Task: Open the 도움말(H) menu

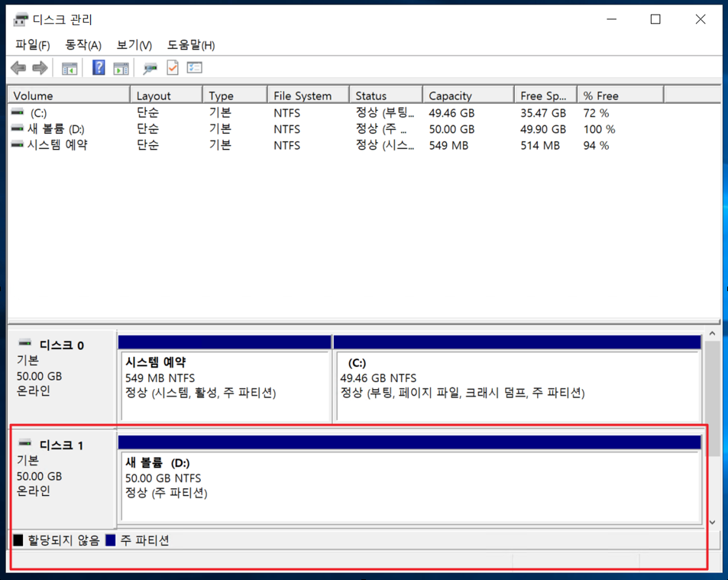Action: tap(191, 45)
